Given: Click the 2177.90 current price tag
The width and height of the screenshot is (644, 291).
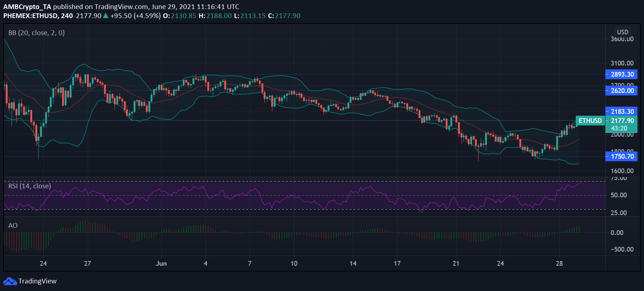Looking at the screenshot, I should (x=622, y=121).
